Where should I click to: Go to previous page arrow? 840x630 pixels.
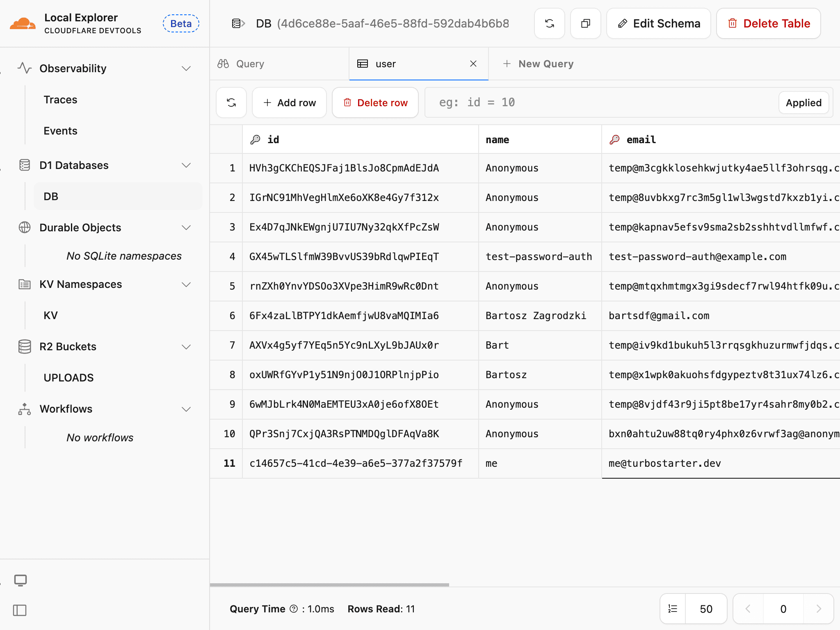click(748, 609)
